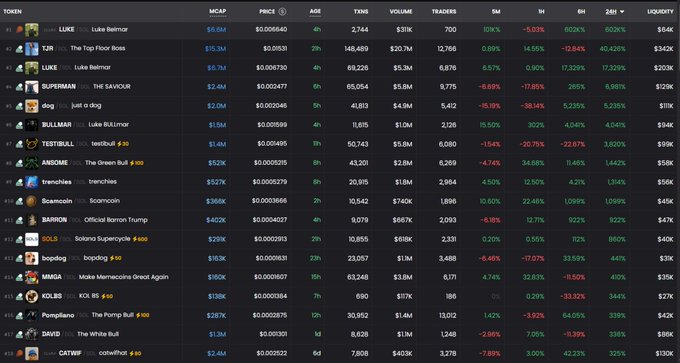Viewport: 680px width, 363px height.
Task: Click the lightning boost 100 badge on The Green Bull
Action: [137, 163]
